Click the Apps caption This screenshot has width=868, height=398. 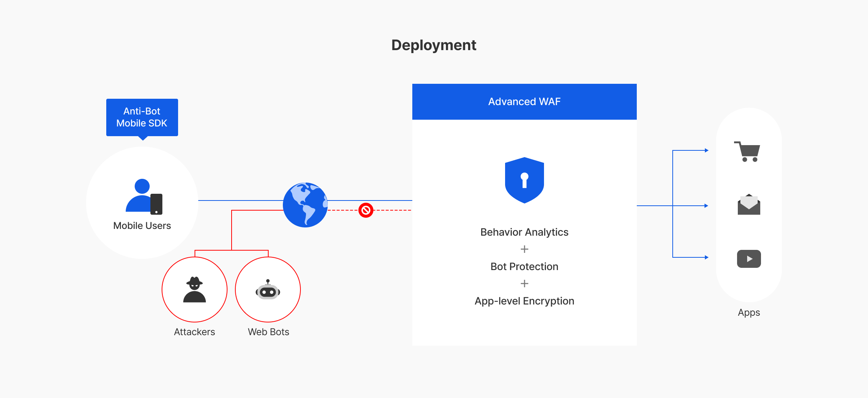click(x=749, y=312)
